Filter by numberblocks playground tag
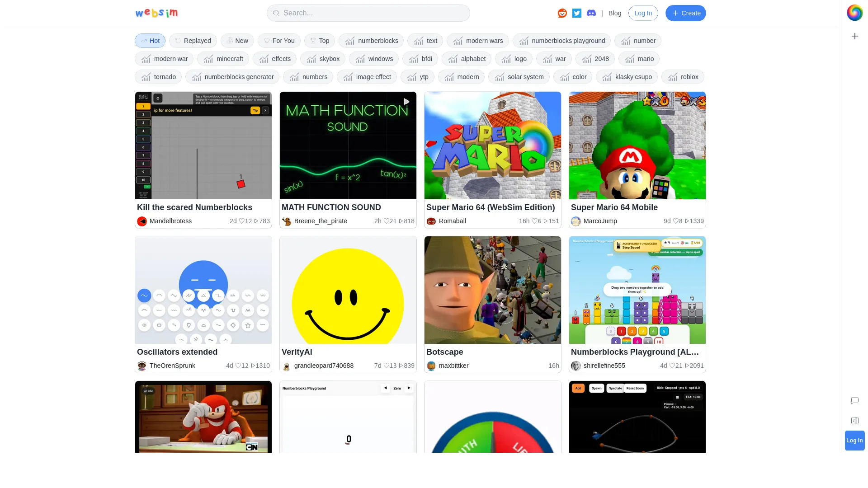 (562, 41)
